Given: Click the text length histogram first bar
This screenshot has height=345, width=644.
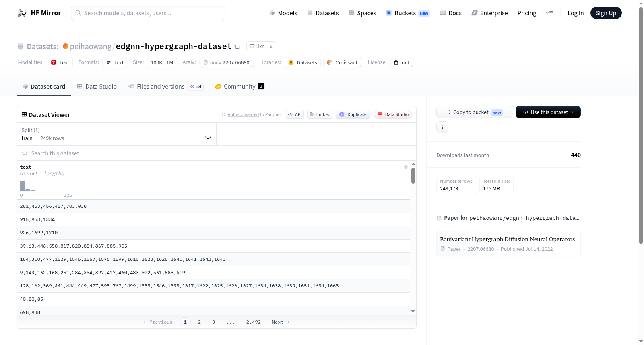Looking at the screenshot, I should point(22,186).
